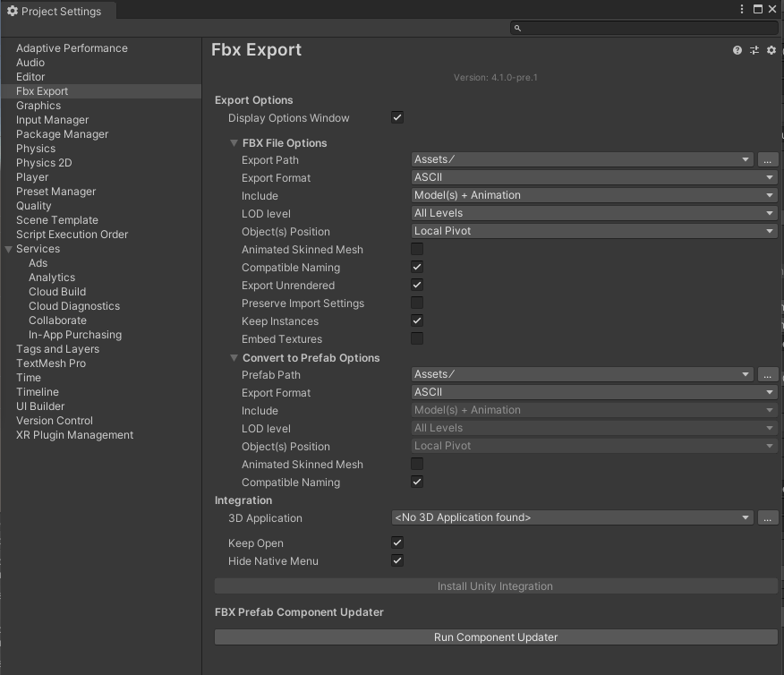
Task: Click inside the settings search field
Action: [644, 28]
